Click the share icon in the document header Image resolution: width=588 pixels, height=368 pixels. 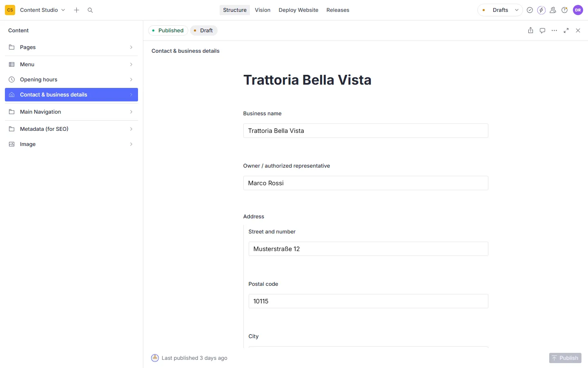pos(530,30)
